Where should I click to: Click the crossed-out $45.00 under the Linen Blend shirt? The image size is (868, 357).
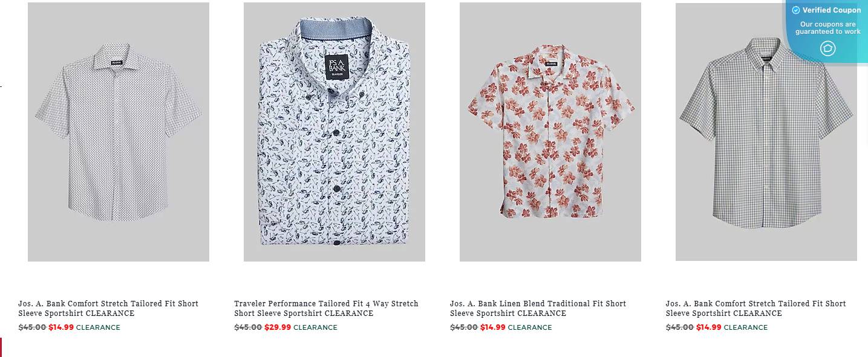click(464, 327)
